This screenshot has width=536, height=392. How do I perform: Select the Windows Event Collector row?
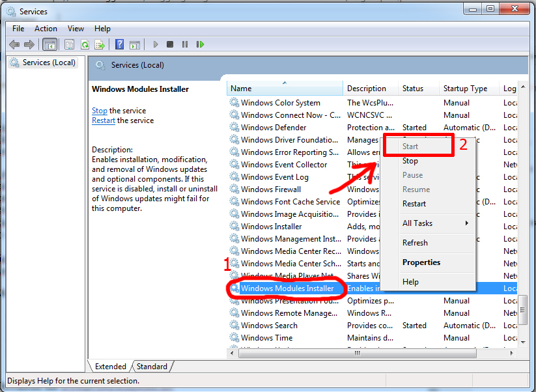click(x=373, y=164)
